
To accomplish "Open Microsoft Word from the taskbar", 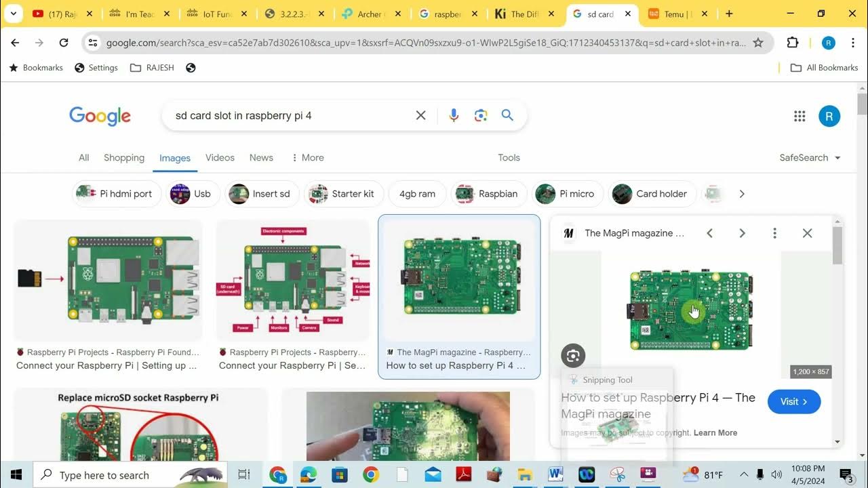I will click(x=555, y=474).
